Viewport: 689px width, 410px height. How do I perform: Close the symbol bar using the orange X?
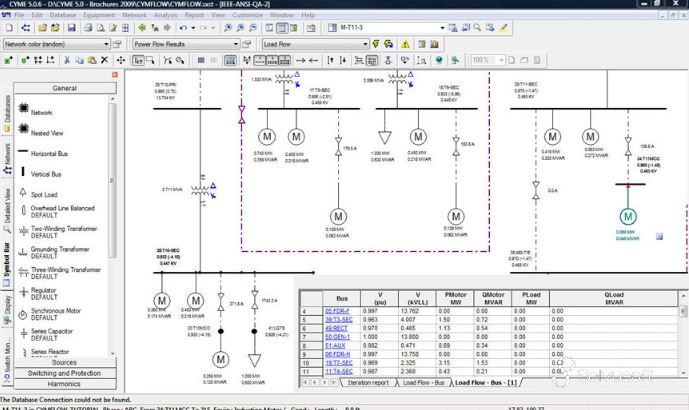(115, 75)
